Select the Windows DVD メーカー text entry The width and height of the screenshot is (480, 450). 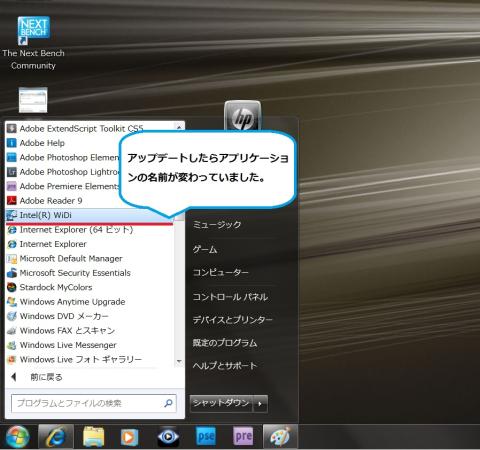[x=64, y=316]
